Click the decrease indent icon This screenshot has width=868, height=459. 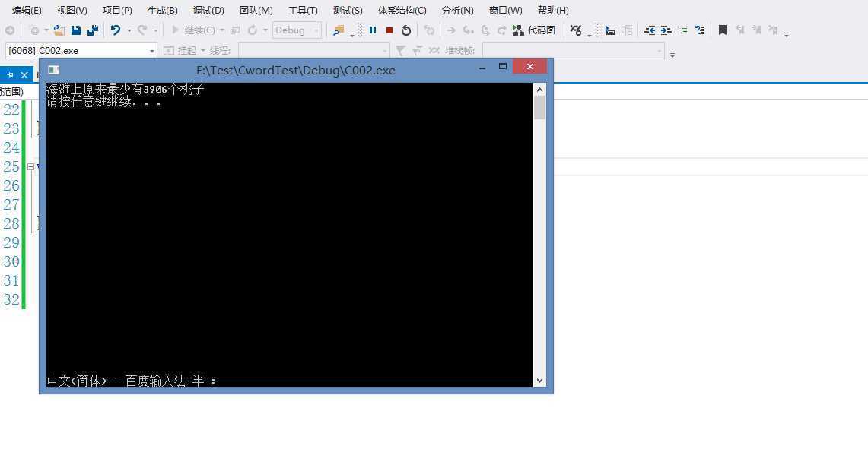point(650,30)
